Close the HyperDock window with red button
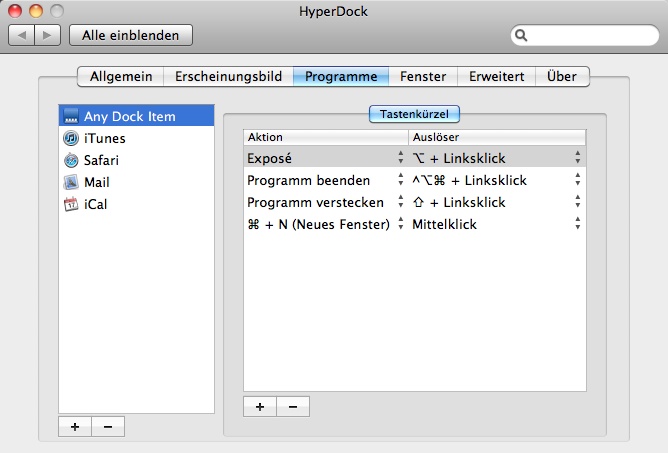 [15, 11]
